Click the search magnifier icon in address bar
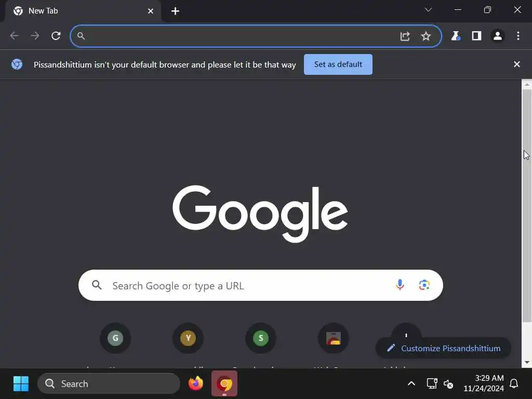This screenshot has width=532, height=399. pos(81,36)
